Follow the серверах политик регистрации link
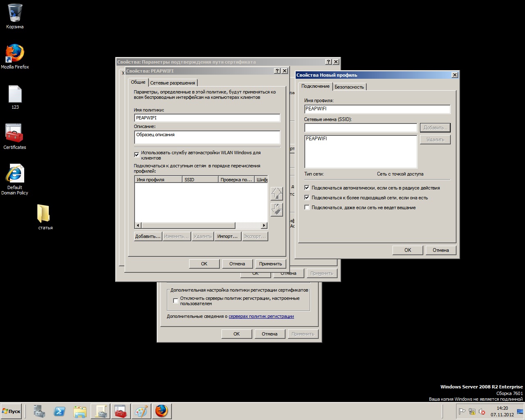525x420 pixels. [261, 316]
